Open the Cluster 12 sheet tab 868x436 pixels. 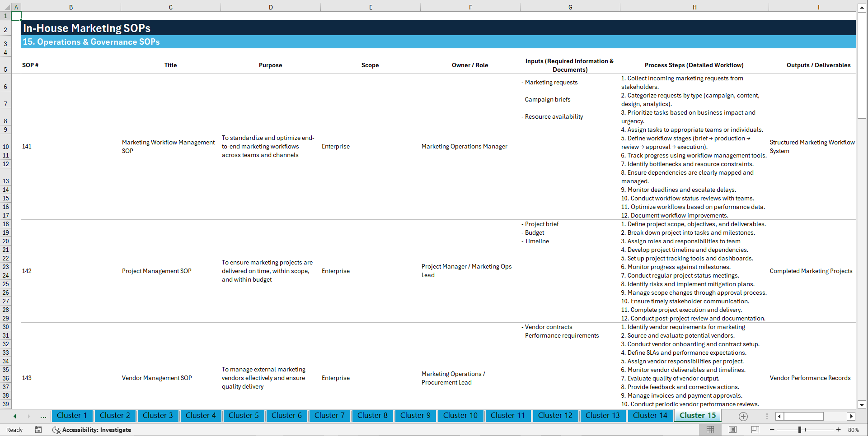(555, 416)
